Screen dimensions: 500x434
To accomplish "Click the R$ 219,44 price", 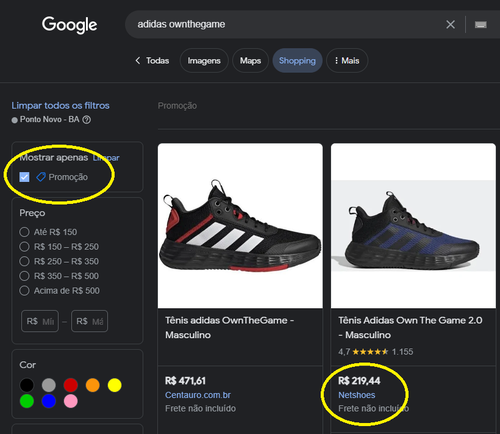I will click(359, 381).
